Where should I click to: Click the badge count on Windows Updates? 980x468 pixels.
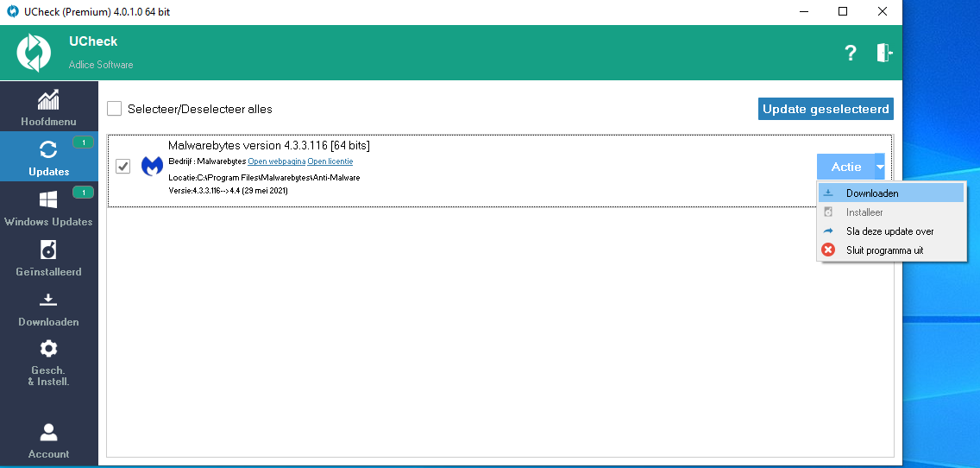83,193
